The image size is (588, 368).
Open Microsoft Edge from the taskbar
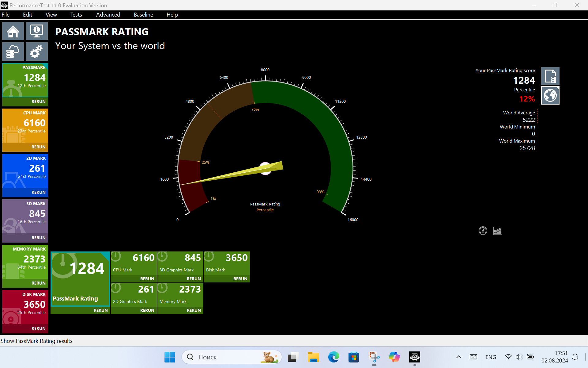pyautogui.click(x=334, y=357)
